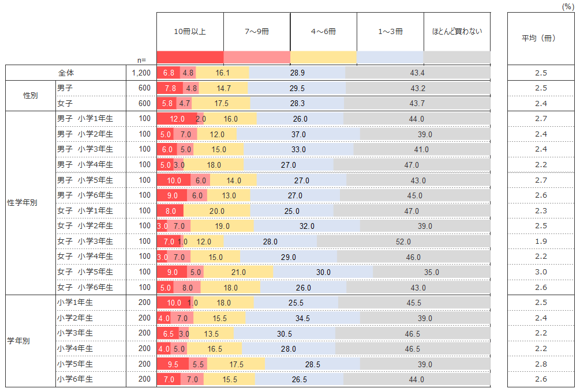The width and height of the screenshot is (580, 392).
Task: Click the 21.0 yellow segment for 女子 小学5年生
Action: pos(238,272)
